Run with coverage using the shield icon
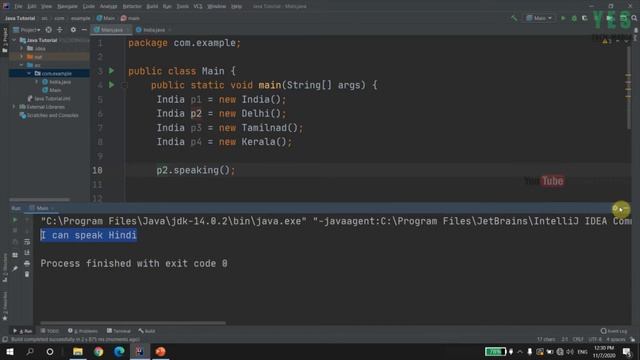Image resolution: width=640 pixels, height=360 pixels. pyautogui.click(x=585, y=18)
